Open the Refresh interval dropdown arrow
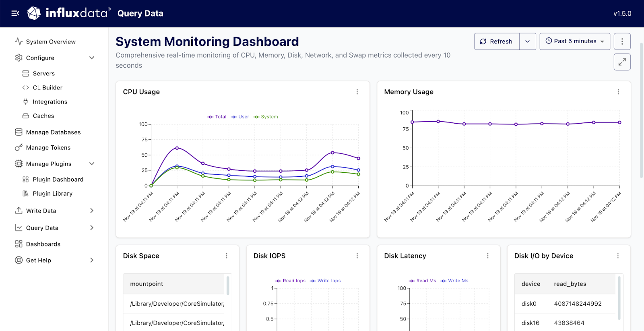The height and width of the screenshot is (331, 644). tap(527, 41)
